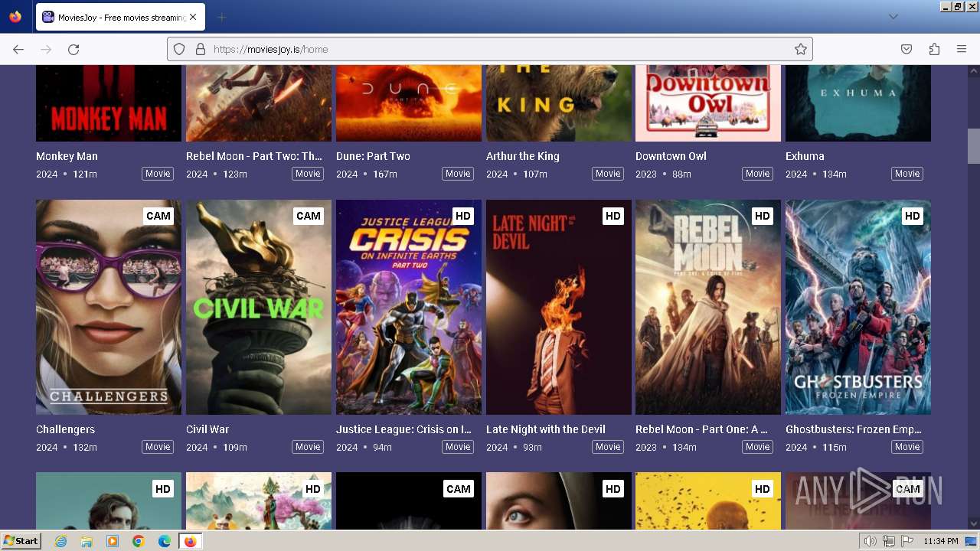Click the Exhuma title link
Image resolution: width=980 pixels, height=551 pixels.
point(805,156)
